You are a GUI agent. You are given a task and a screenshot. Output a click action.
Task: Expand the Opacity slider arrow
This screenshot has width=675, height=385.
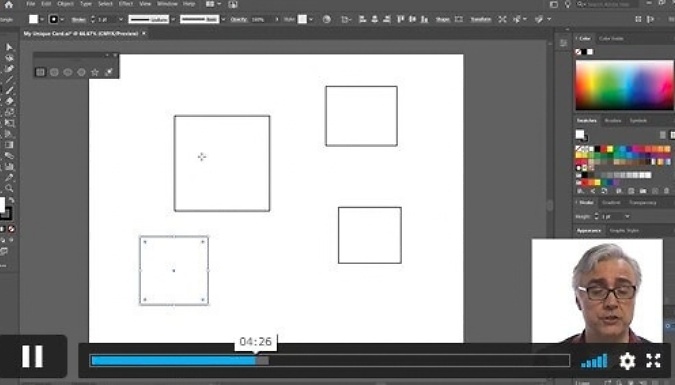pos(277,19)
